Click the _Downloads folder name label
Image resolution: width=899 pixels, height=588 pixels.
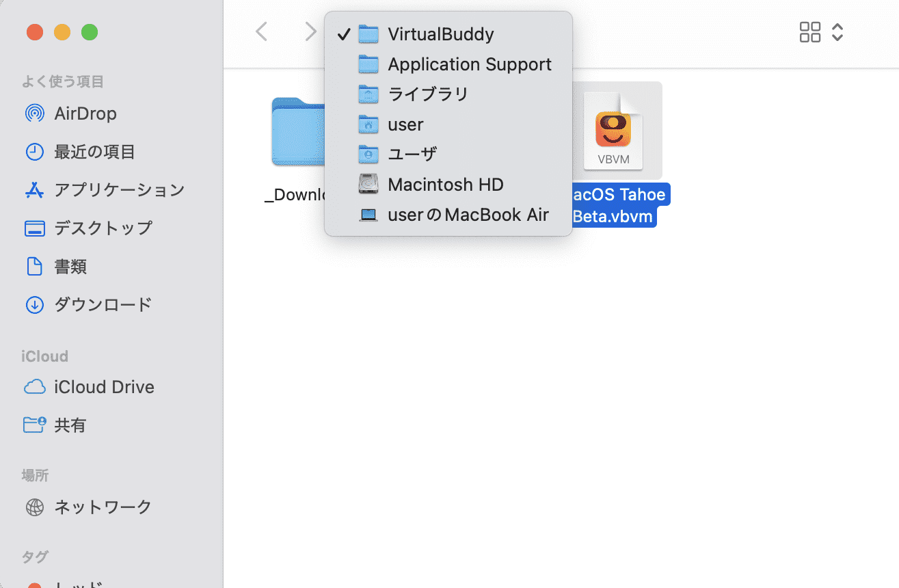(x=295, y=195)
